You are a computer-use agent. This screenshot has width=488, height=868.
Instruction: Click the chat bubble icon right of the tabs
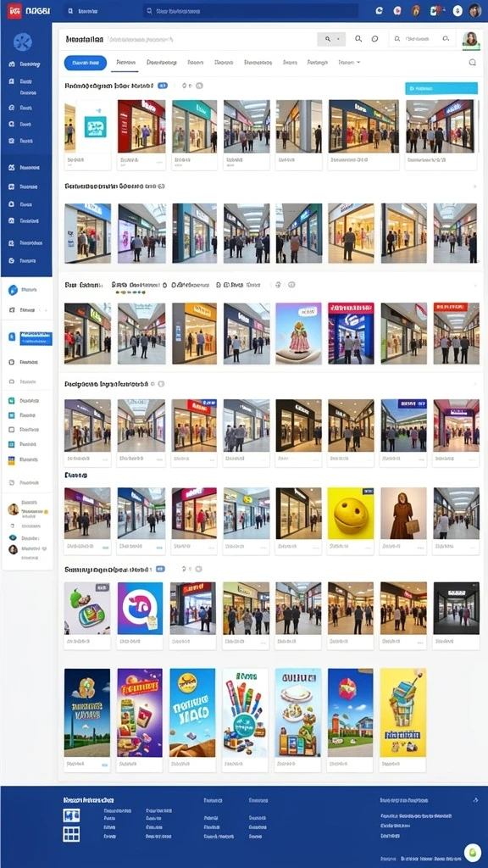click(x=473, y=63)
